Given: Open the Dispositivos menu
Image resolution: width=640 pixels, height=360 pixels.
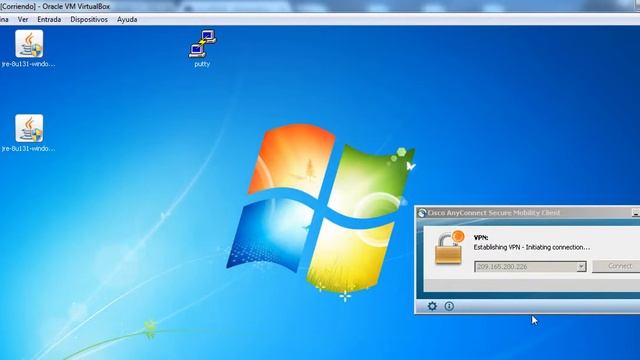Looking at the screenshot, I should pos(89,19).
